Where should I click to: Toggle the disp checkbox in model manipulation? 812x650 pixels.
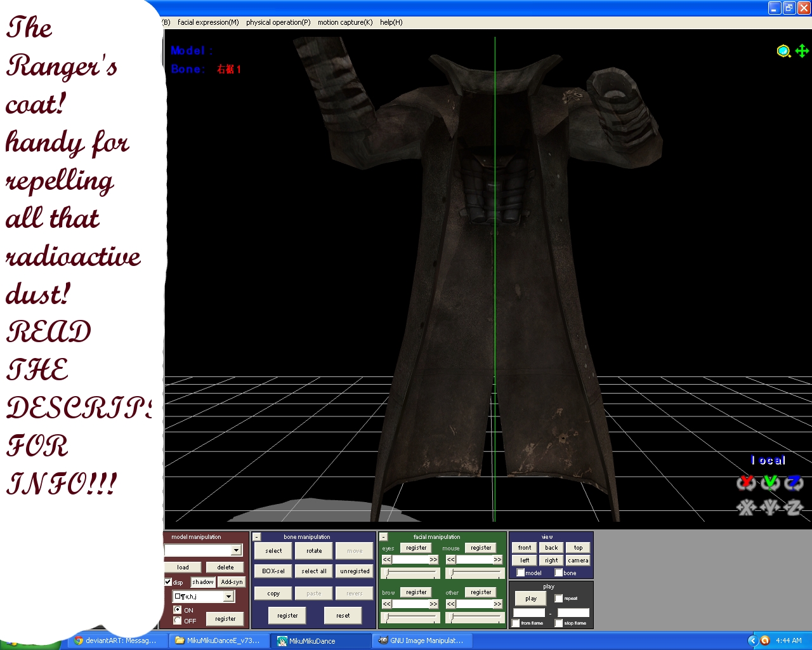[169, 581]
